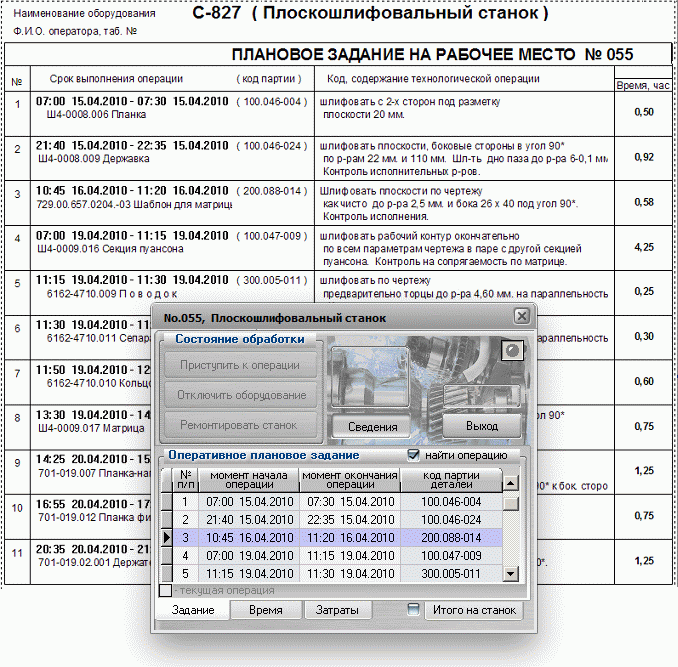Switch to the Время tab
The width and height of the screenshot is (678, 667).
click(x=265, y=610)
